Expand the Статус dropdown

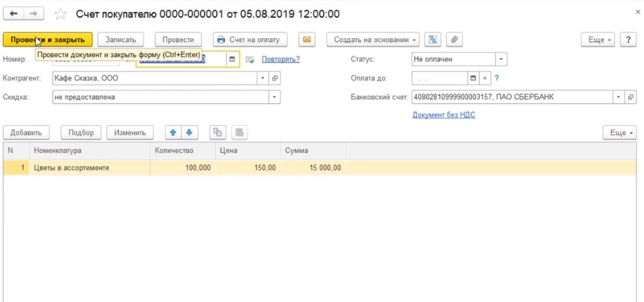click(501, 60)
